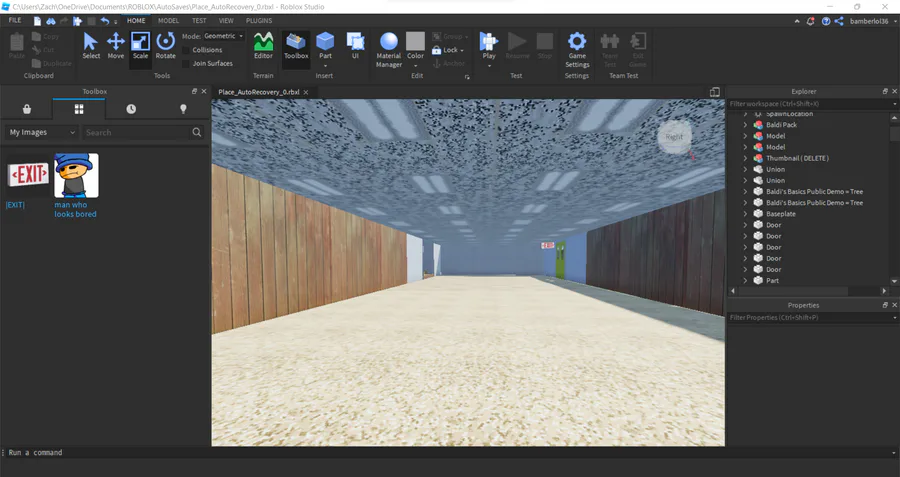Viewport: 900px width, 477px height.
Task: Open the bamberlol36 account dropdown
Action: click(x=873, y=21)
